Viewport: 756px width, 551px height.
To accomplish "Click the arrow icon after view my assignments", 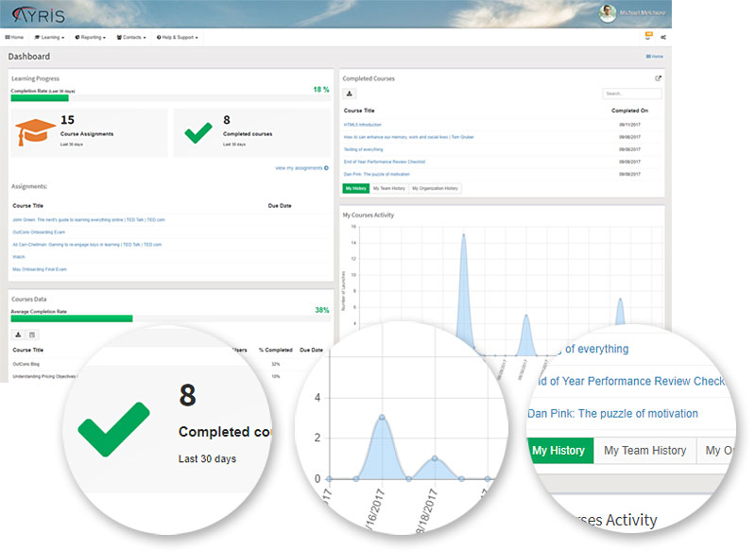I will [326, 168].
